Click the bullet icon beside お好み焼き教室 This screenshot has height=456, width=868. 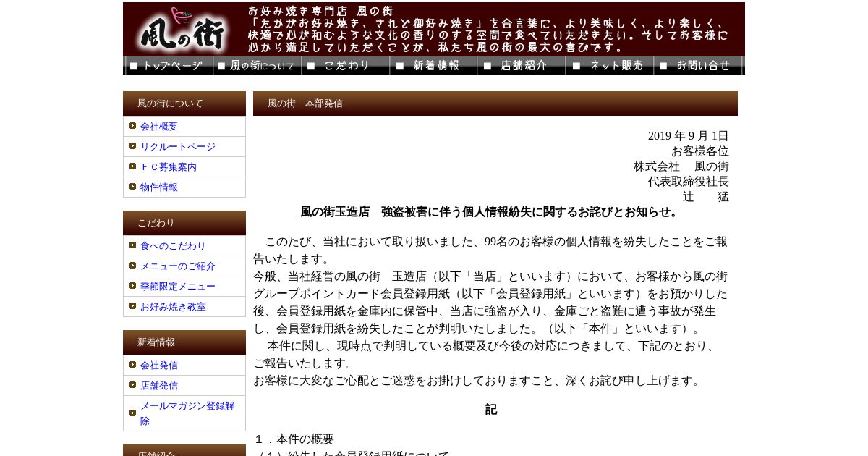[x=133, y=306]
